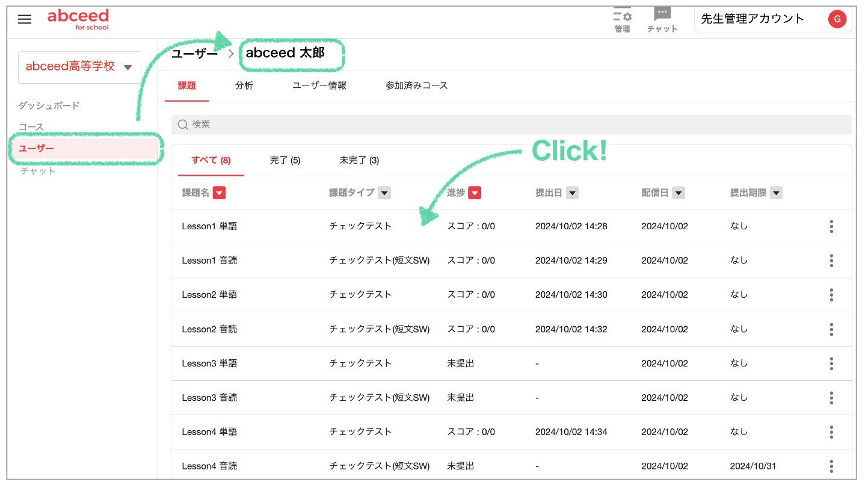
Task: Click the red G account avatar
Action: 837,19
